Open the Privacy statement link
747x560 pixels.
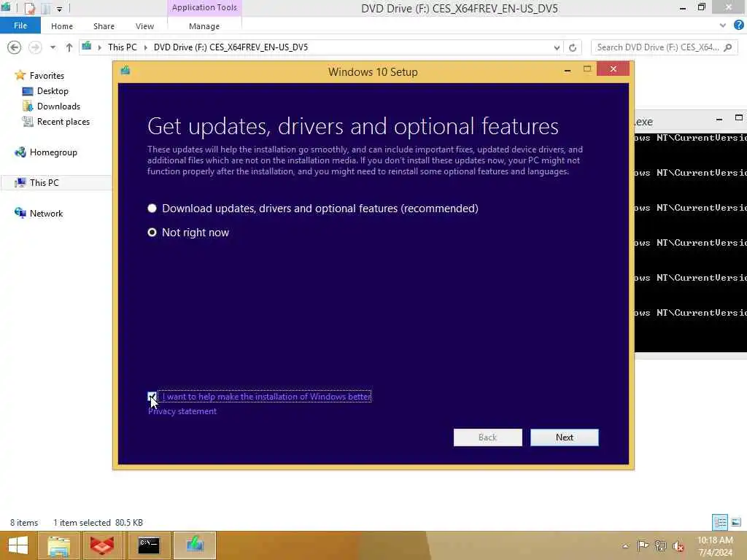click(182, 411)
